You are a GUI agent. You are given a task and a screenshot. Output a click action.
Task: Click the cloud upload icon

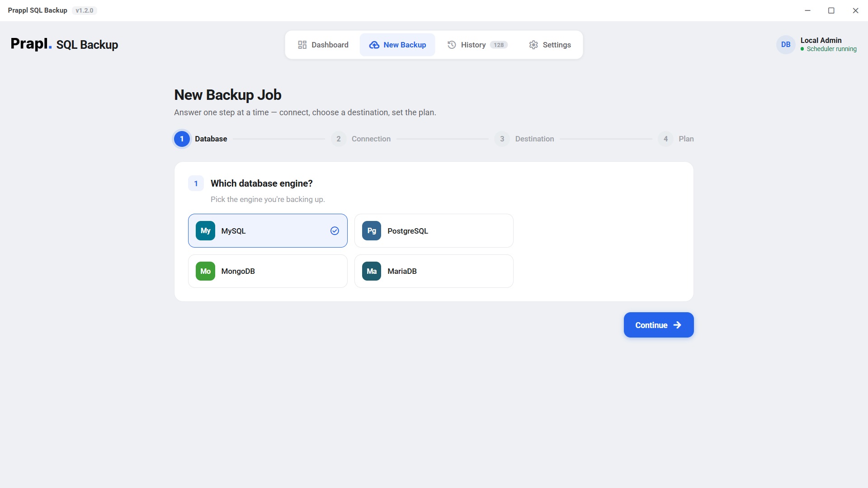pos(374,45)
